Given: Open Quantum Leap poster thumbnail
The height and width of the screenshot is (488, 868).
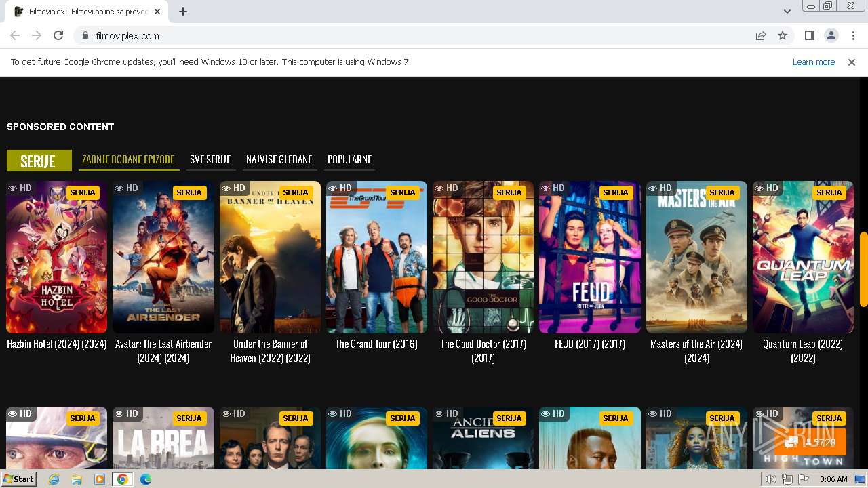Looking at the screenshot, I should (x=803, y=257).
